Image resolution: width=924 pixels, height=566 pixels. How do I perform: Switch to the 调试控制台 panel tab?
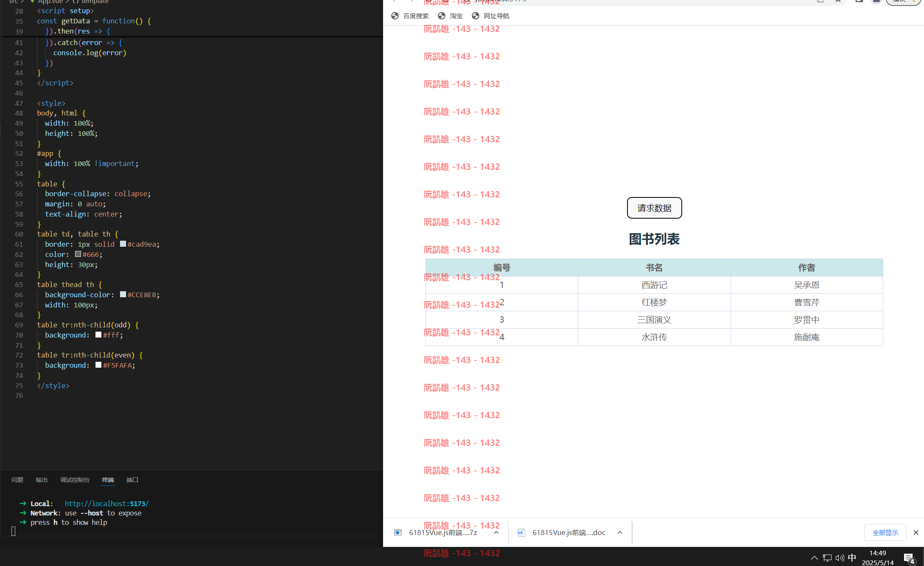tap(75, 480)
